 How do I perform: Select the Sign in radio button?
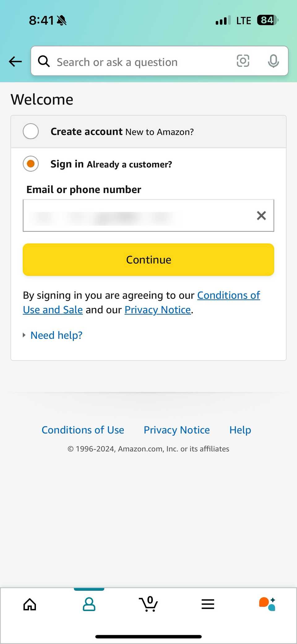30,164
